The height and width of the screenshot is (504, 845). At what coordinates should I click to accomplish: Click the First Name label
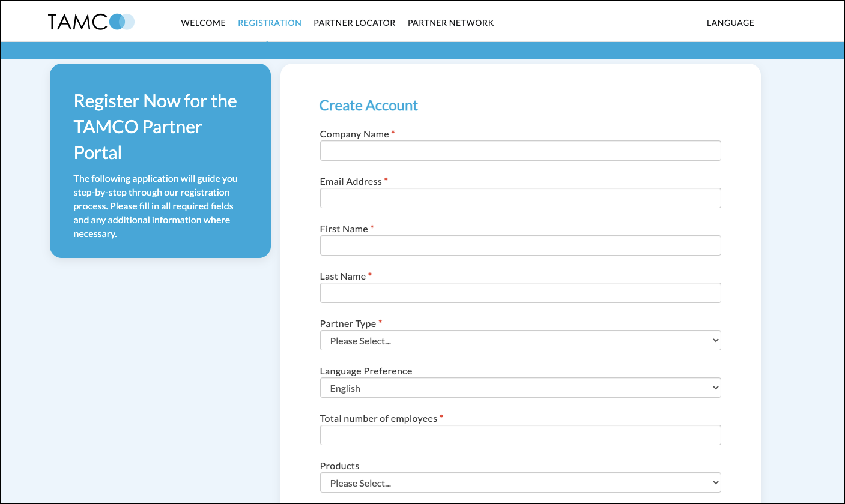pos(344,229)
